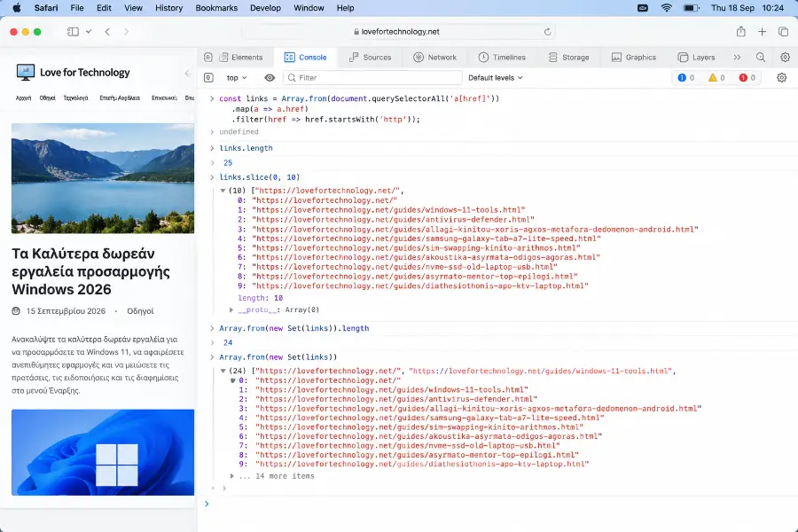Toggle the errors counter filter
The height and width of the screenshot is (532, 798).
click(x=747, y=78)
